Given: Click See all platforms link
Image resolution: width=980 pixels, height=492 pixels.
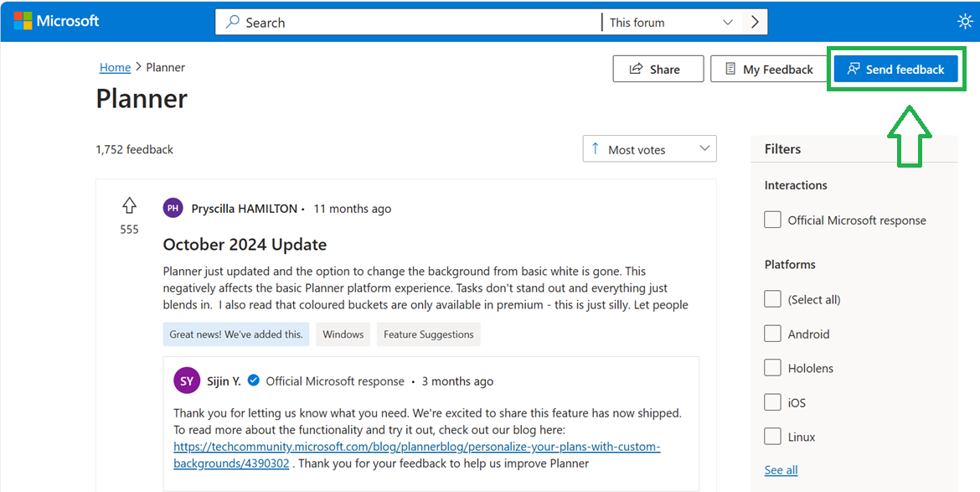Looking at the screenshot, I should click(781, 470).
